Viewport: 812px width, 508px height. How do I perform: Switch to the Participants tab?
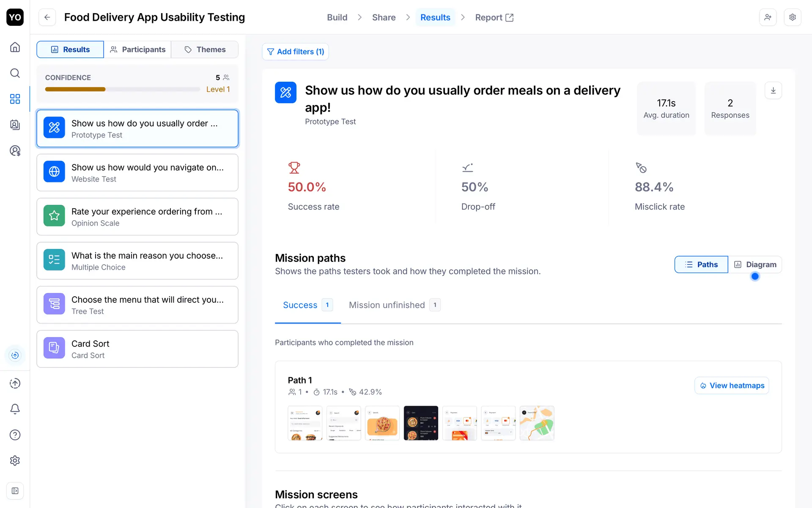tap(137, 50)
